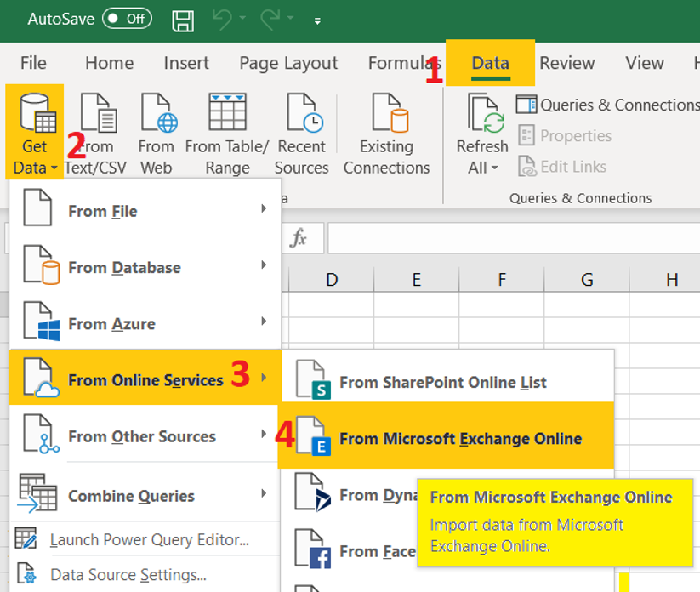Image resolution: width=700 pixels, height=592 pixels.
Task: Click the From Azure Windows-logo icon
Action: (41, 321)
